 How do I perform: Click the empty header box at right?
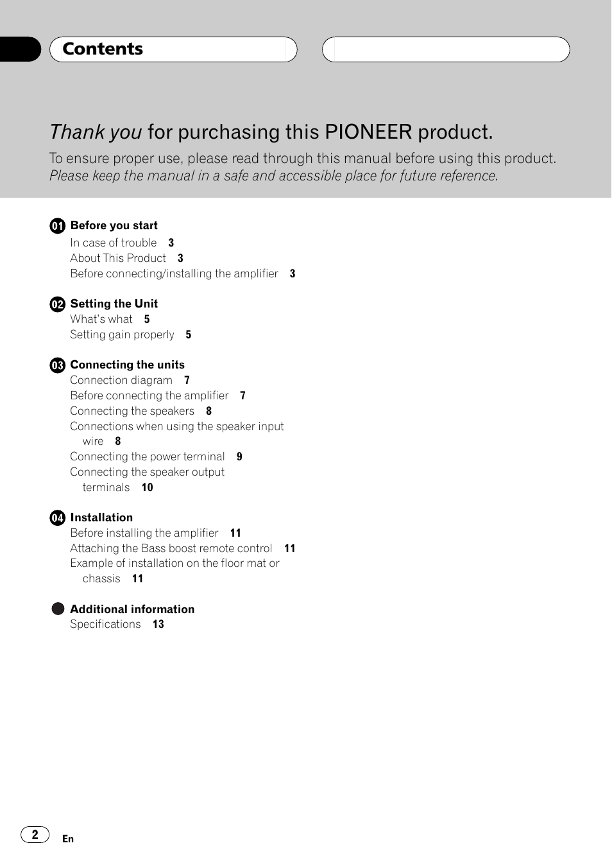pyautogui.click(x=446, y=49)
